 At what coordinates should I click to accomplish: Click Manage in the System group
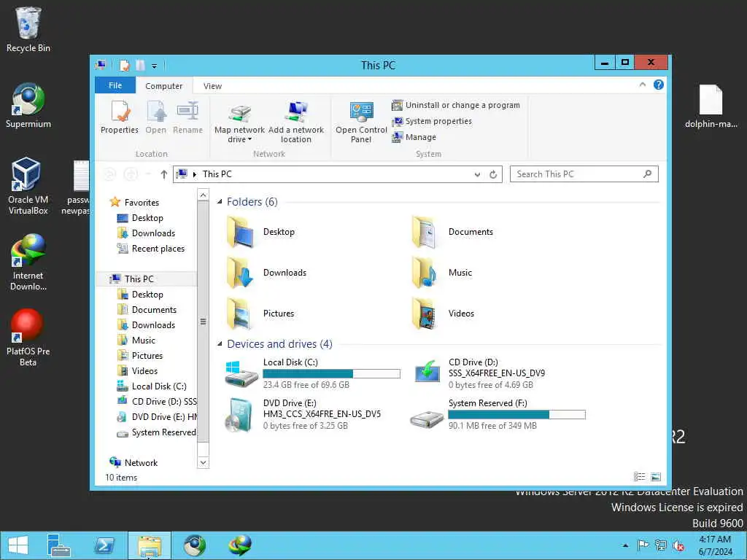[414, 137]
